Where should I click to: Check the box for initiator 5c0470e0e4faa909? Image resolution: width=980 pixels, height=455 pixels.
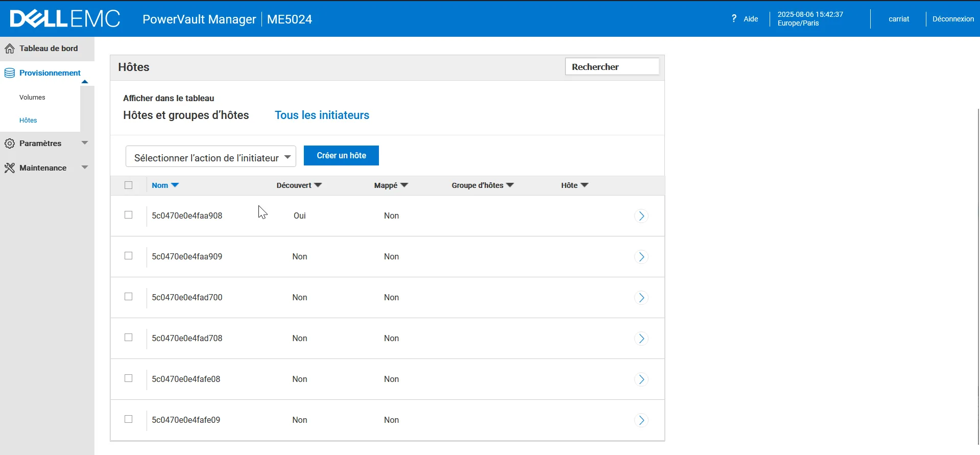point(129,256)
